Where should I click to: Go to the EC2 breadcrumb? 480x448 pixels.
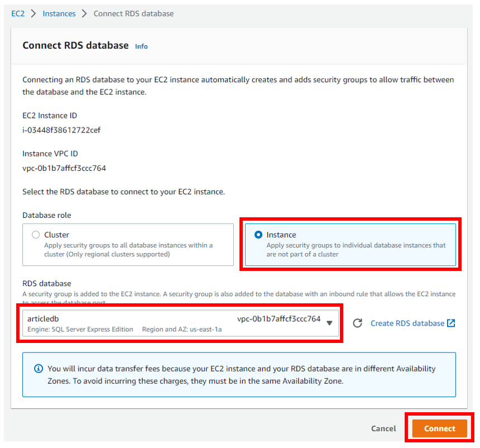(18, 13)
